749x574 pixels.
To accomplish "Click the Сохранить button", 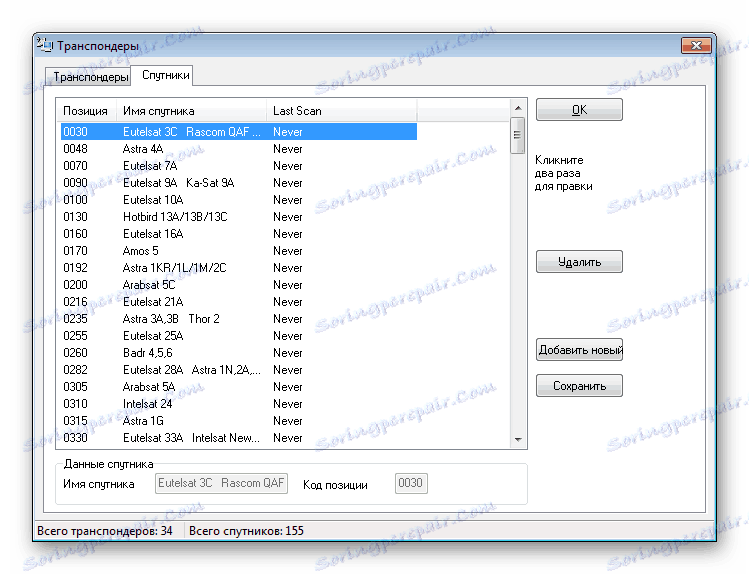I will point(579,385).
